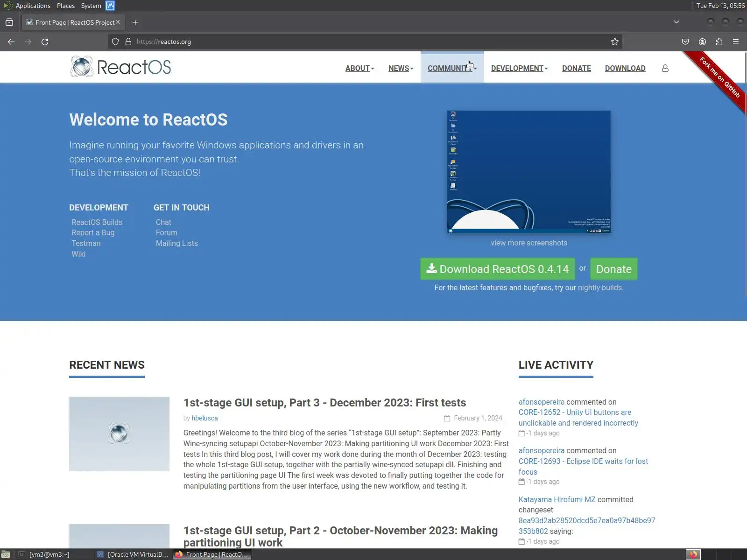The height and width of the screenshot is (560, 747).
Task: Open the ReactOS Builds link
Action: [97, 222]
